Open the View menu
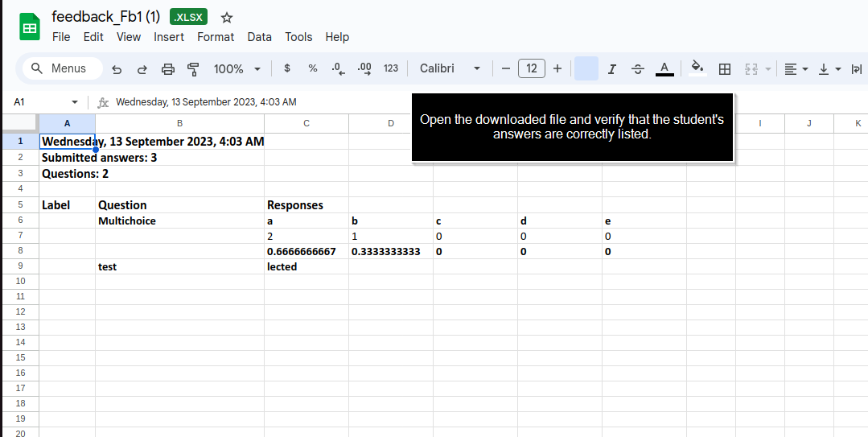This screenshot has height=437, width=868. coord(129,37)
